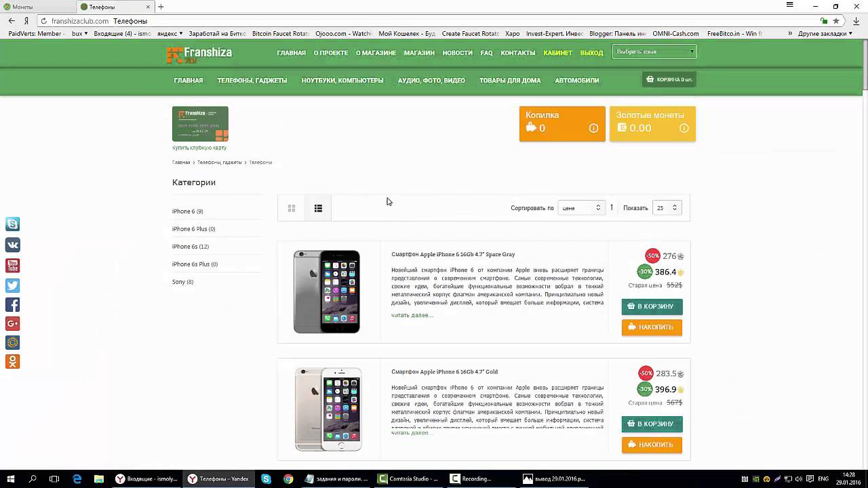Open FreeBitco.in bookmark

click(734, 33)
